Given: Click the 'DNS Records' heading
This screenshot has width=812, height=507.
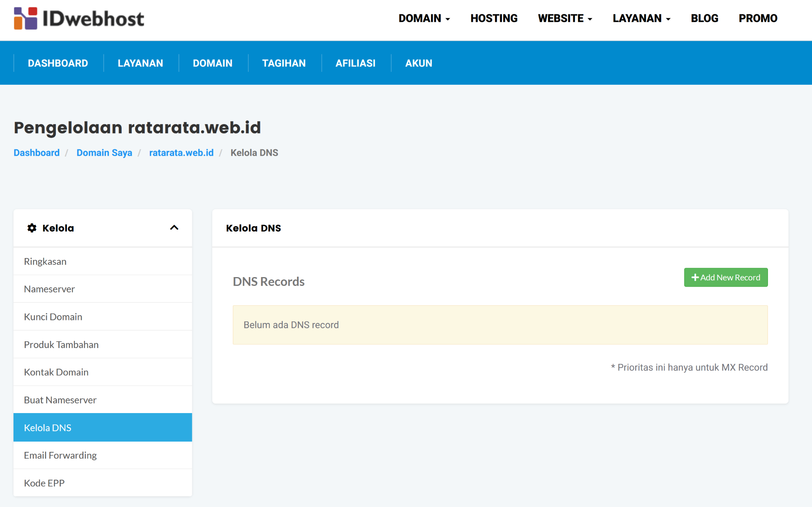Looking at the screenshot, I should [268, 281].
